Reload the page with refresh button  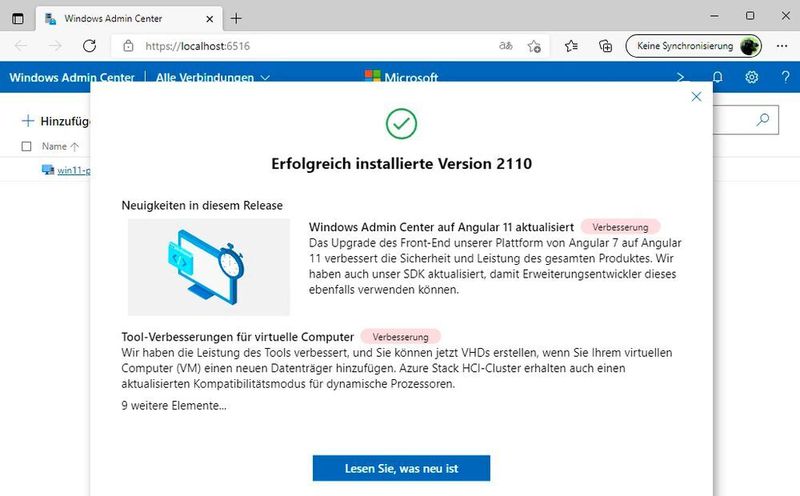tap(89, 46)
